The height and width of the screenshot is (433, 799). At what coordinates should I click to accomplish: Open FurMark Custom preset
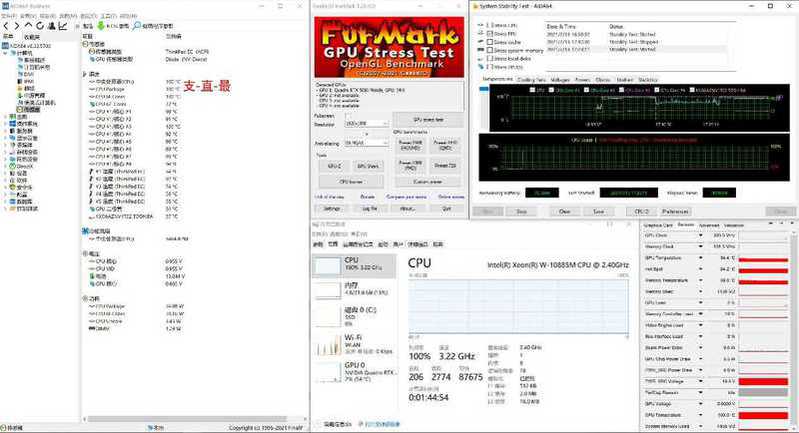[428, 181]
